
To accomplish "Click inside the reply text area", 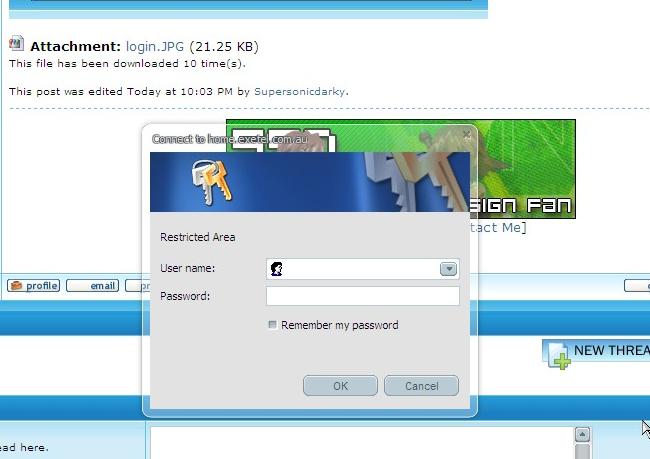I will pyautogui.click(x=360, y=443).
